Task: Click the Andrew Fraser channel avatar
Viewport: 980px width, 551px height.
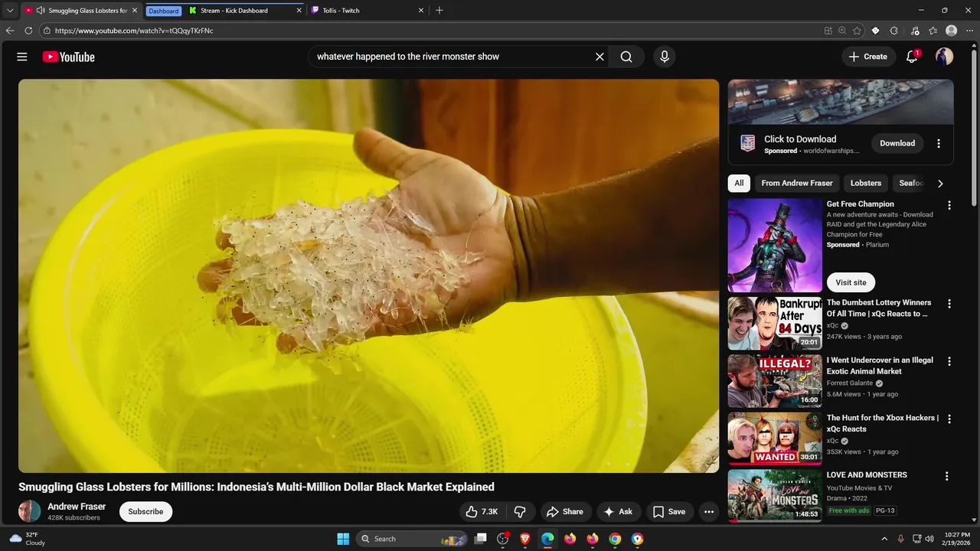Action: click(29, 511)
